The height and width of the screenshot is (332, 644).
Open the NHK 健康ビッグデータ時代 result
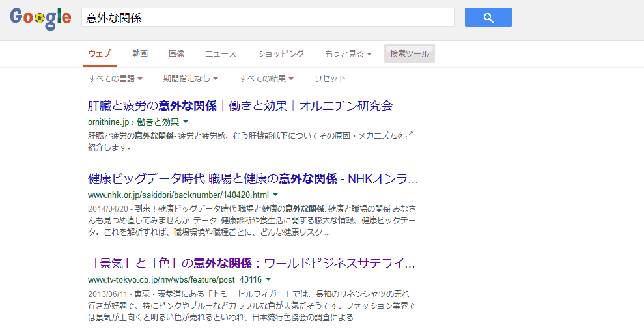253,178
